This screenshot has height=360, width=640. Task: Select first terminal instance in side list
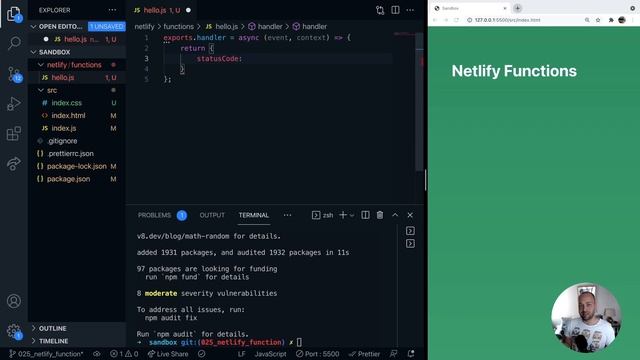[410, 231]
